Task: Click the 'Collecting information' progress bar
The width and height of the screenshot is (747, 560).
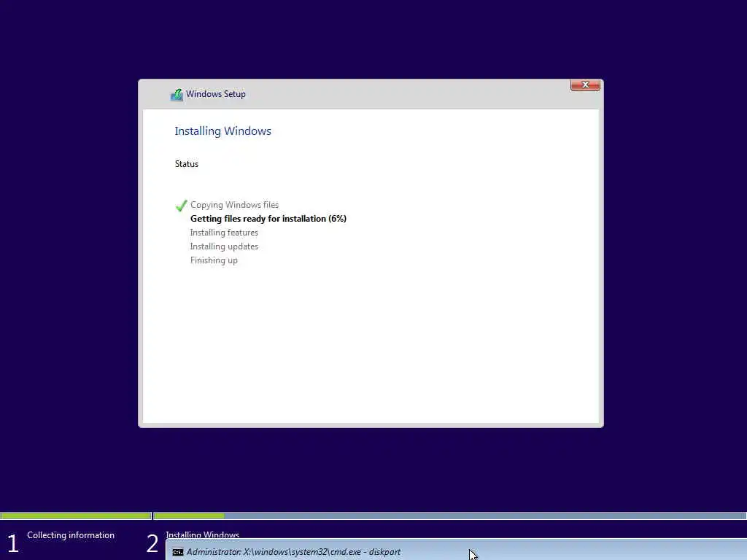Action: point(76,516)
